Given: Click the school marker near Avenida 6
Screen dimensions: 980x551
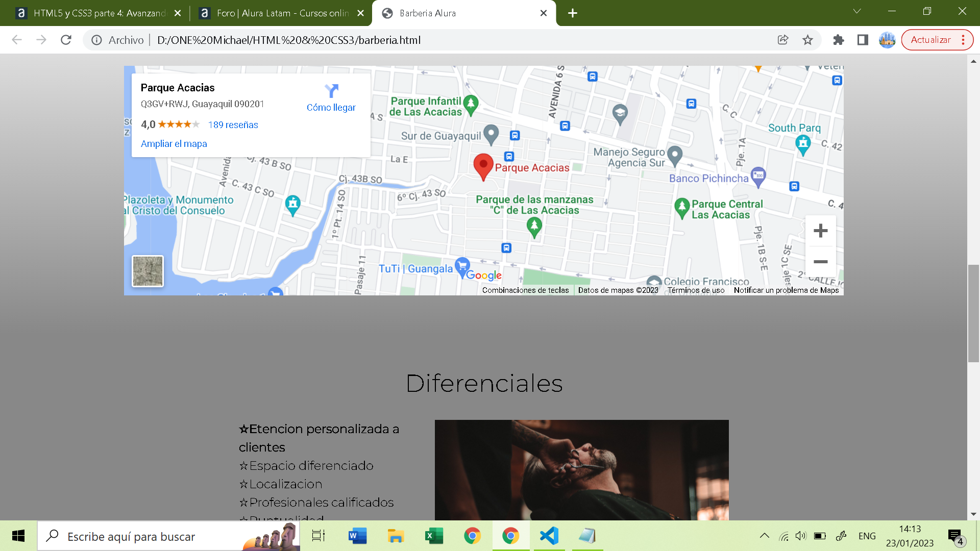Looking at the screenshot, I should 620,114.
